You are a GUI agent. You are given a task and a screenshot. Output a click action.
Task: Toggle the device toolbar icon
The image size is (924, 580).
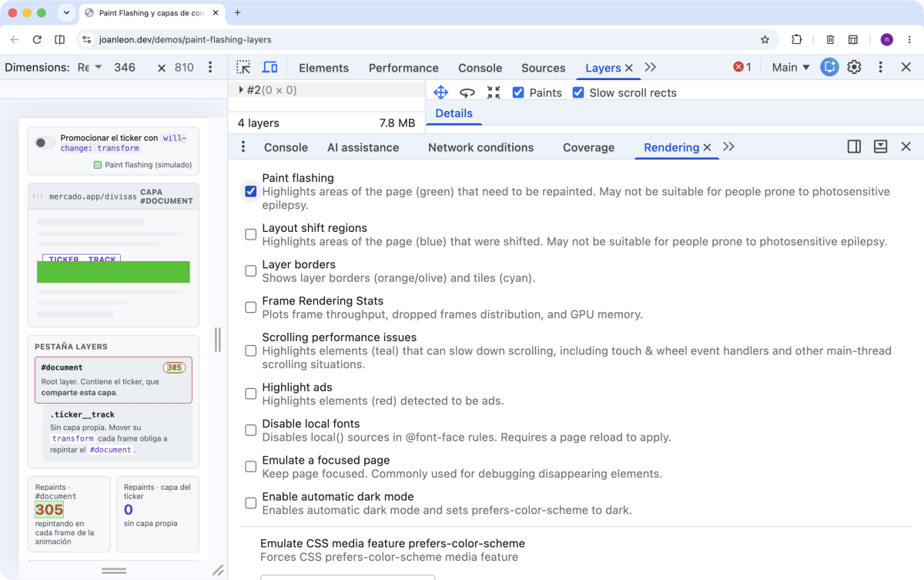coord(269,68)
